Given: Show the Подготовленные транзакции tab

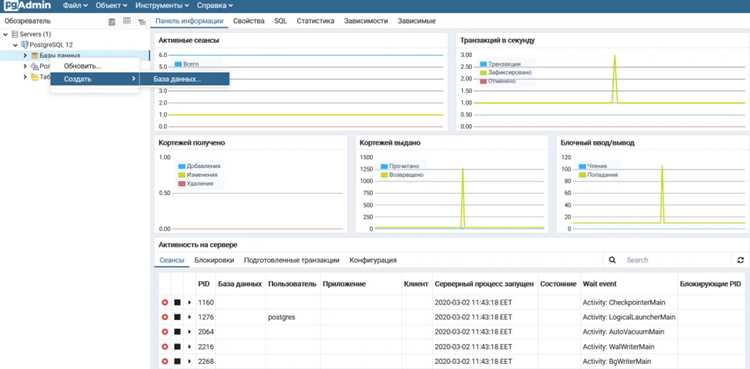Looking at the screenshot, I should 291,260.
